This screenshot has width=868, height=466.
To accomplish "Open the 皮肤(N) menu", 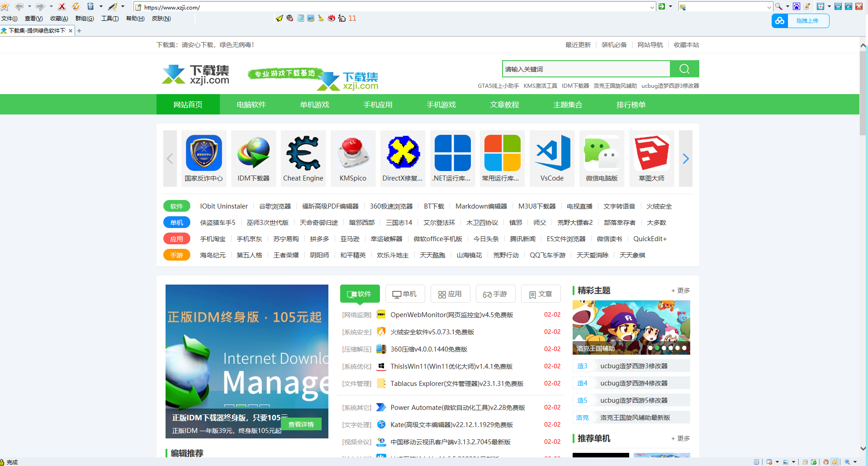I will [x=161, y=18].
